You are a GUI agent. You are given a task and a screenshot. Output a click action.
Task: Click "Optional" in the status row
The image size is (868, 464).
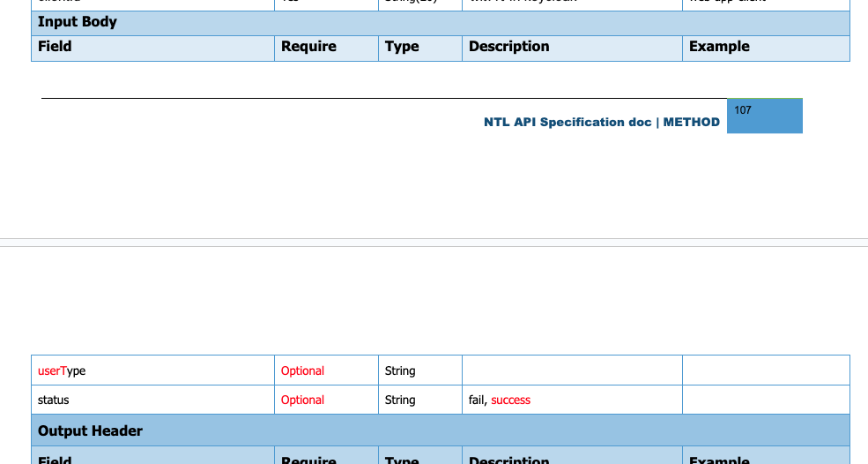pos(302,400)
